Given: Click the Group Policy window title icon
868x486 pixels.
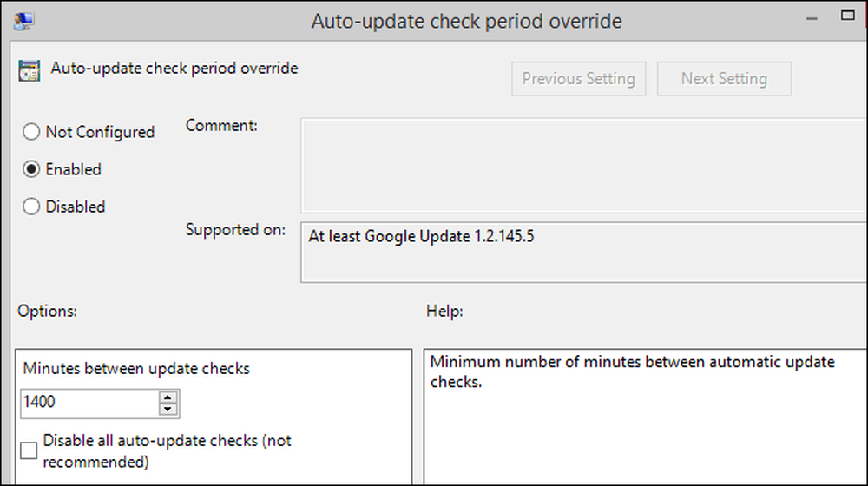Looking at the screenshot, I should pos(23,21).
